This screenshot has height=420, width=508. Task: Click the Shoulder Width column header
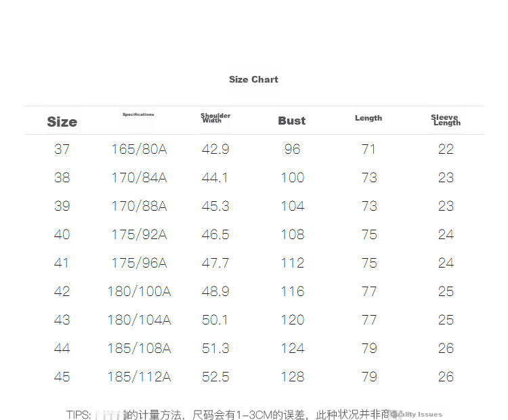pos(215,118)
